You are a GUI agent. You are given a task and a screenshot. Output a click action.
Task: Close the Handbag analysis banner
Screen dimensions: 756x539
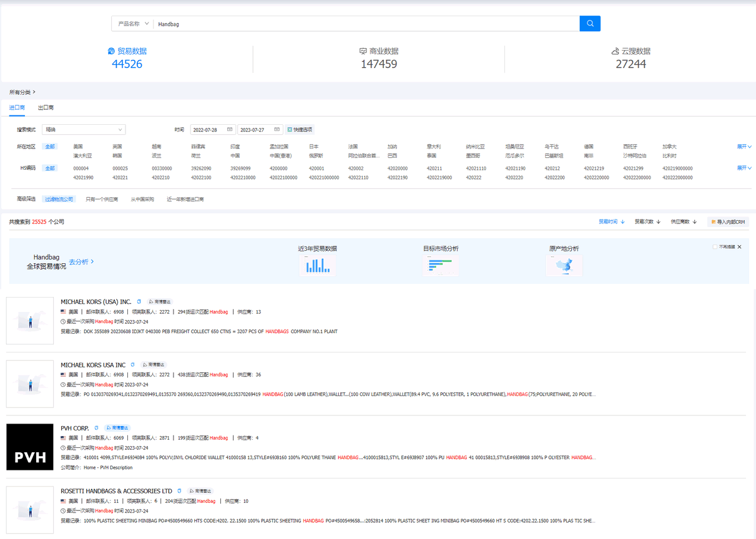point(740,247)
